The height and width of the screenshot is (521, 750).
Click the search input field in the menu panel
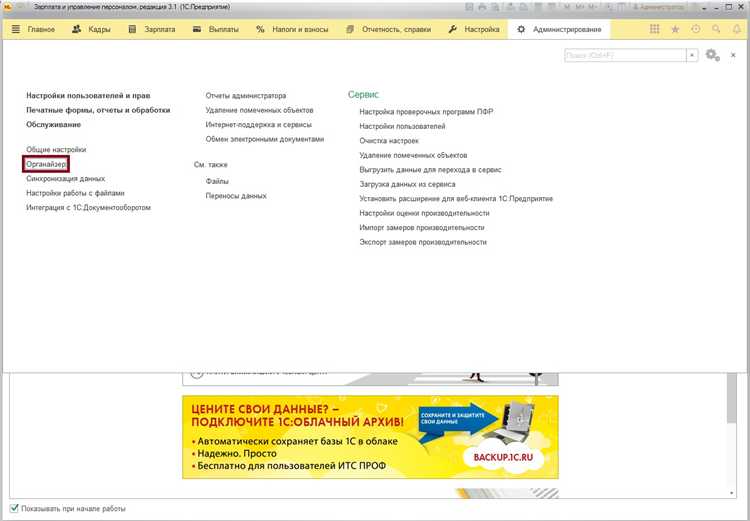click(625, 55)
